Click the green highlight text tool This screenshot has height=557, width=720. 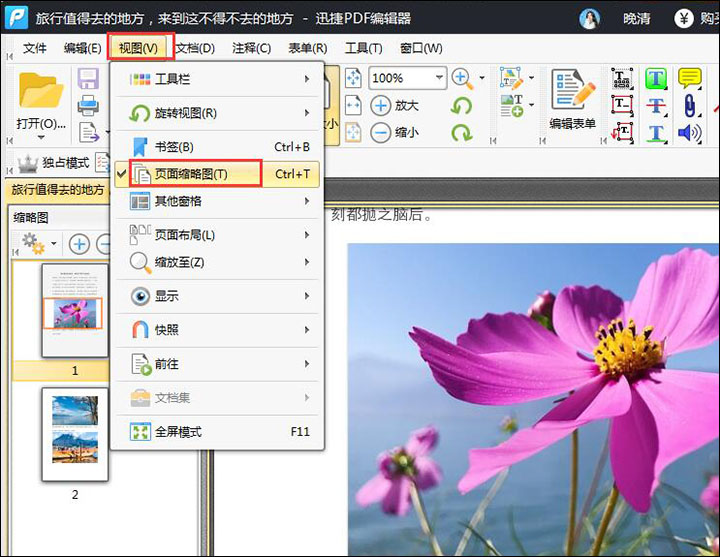click(656, 78)
